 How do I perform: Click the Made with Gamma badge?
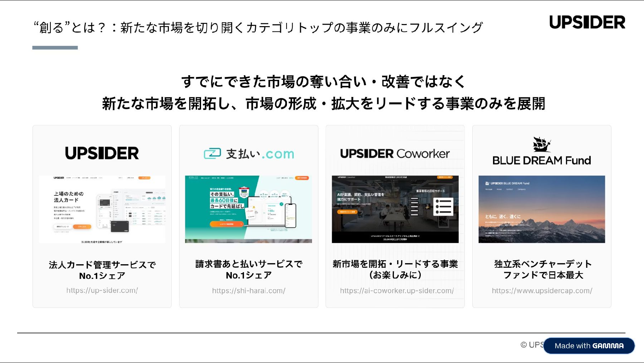(x=589, y=346)
